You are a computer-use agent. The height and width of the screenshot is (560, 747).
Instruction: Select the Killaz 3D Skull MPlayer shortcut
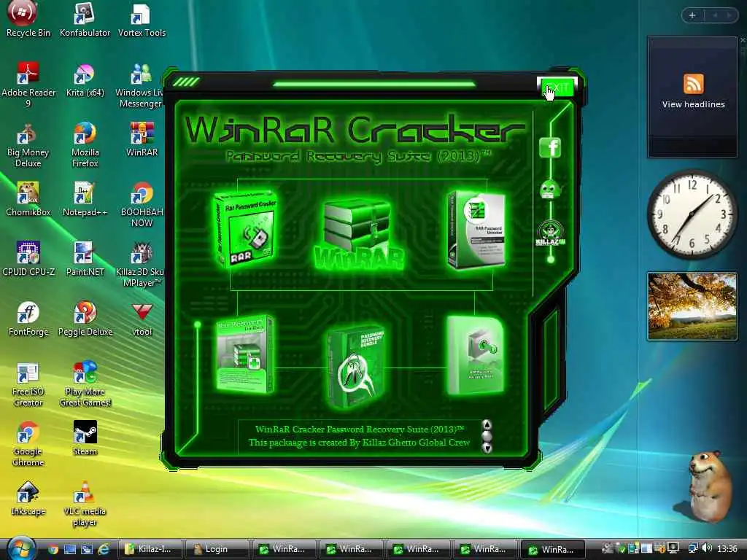pyautogui.click(x=140, y=265)
